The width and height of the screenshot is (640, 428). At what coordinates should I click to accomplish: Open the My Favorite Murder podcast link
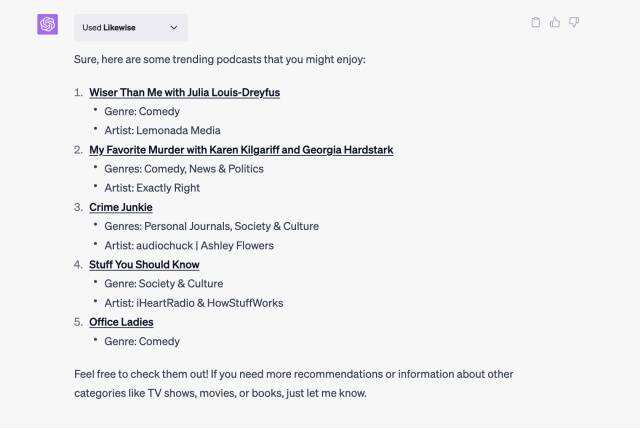pyautogui.click(x=241, y=150)
